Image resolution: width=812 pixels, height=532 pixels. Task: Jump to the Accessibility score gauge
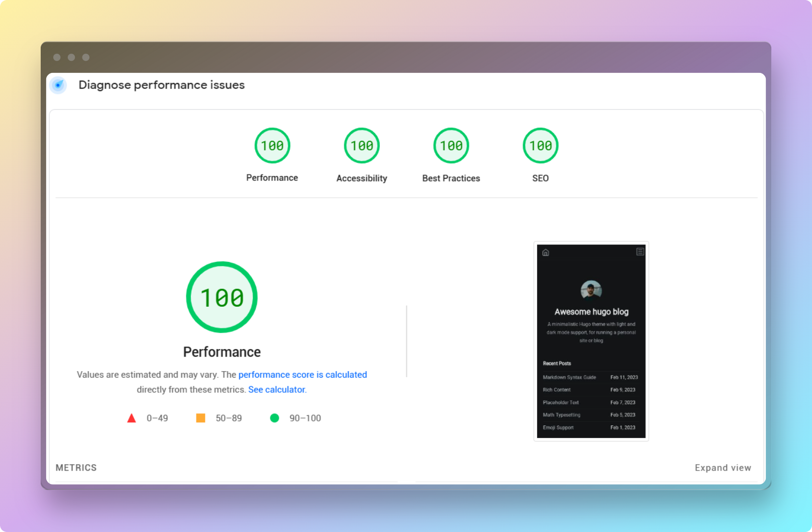coord(361,146)
